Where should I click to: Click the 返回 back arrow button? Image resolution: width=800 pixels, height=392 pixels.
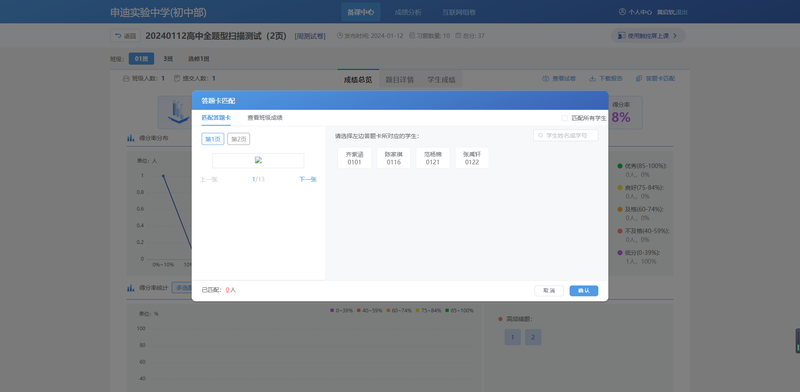click(x=126, y=36)
